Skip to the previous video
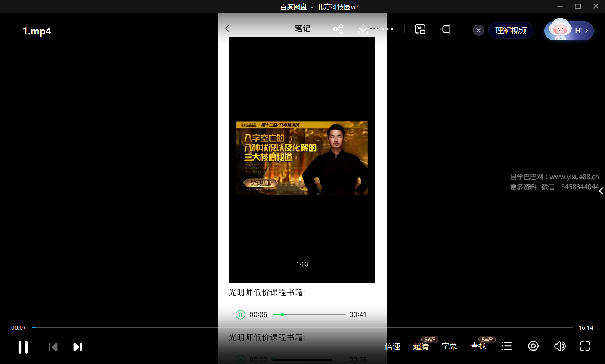The height and width of the screenshot is (364, 605). click(53, 347)
